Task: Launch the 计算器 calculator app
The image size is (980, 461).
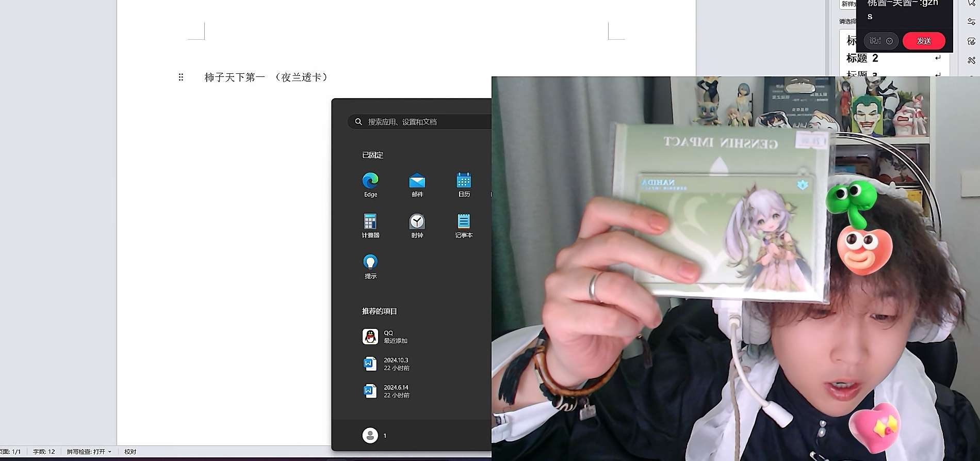Action: [370, 226]
